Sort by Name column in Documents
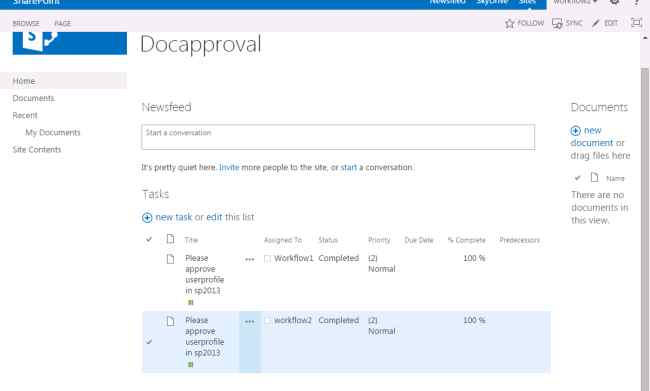 615,179
